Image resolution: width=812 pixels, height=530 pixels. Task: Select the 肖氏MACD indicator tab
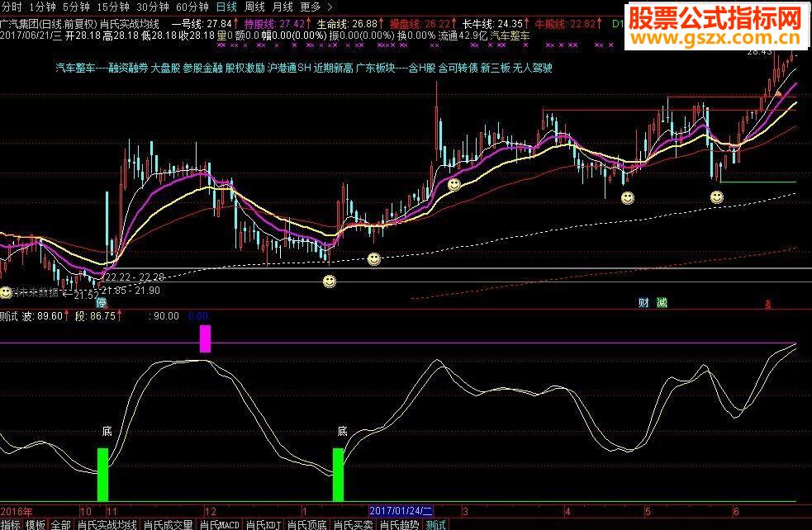[220, 524]
